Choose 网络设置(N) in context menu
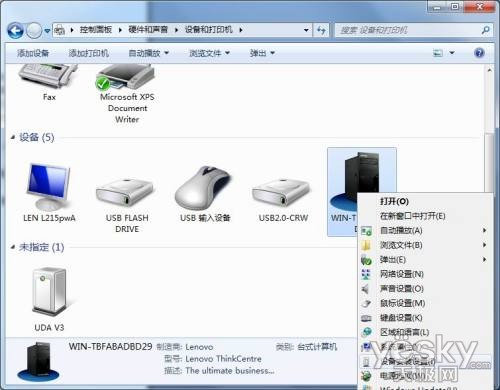This screenshot has height=390, width=500. [x=425, y=274]
